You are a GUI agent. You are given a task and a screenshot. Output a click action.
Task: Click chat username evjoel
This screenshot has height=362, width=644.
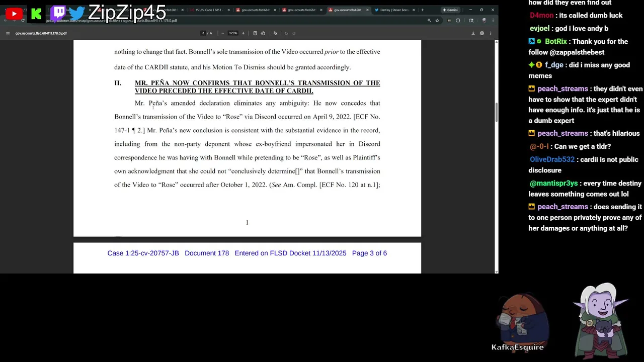click(540, 29)
